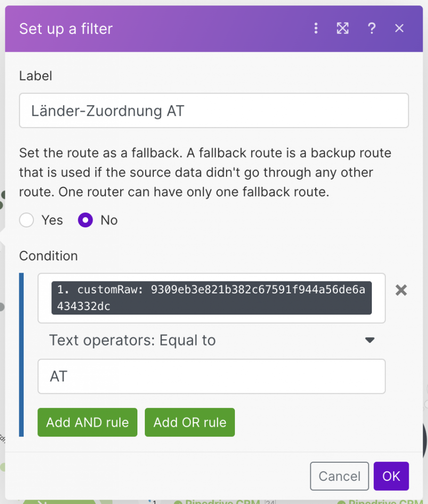This screenshot has height=504, width=428.
Task: Select Yes for the fallback route
Action: (27, 220)
